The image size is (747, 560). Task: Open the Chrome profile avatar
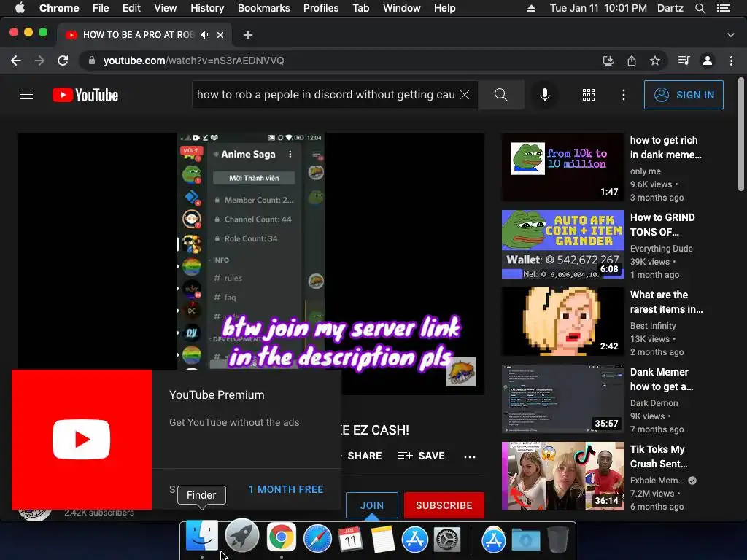point(708,61)
